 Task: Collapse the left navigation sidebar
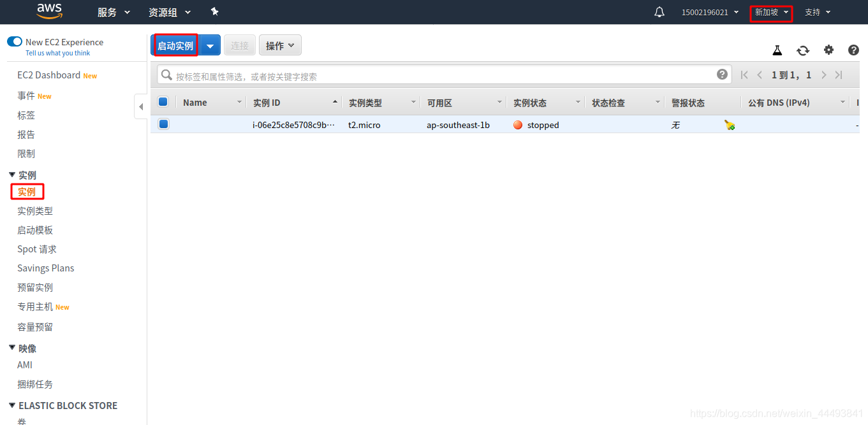pyautogui.click(x=141, y=106)
